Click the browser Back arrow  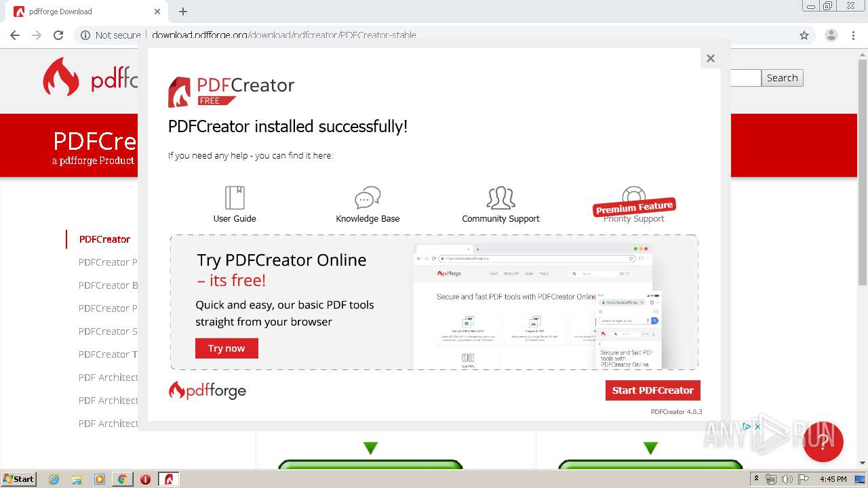tap(15, 35)
